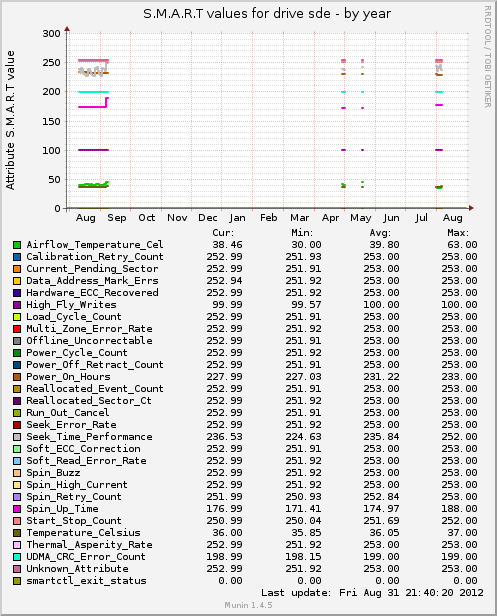Click the Jan label on the x-axis
Screen dimensions: 497x616
click(237, 218)
